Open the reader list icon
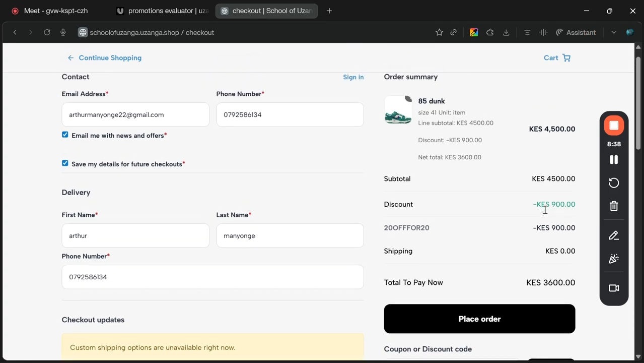The image size is (644, 363). click(x=527, y=32)
